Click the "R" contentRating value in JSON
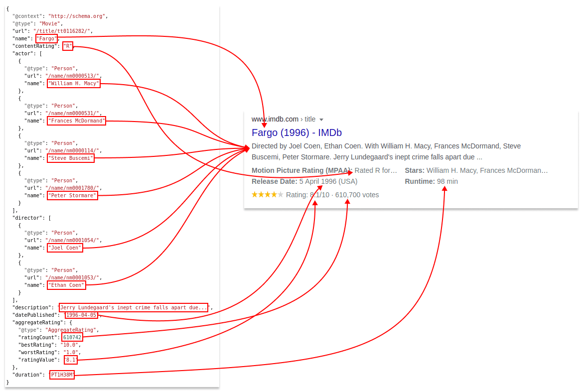The height and width of the screenshot is (392, 583). (68, 46)
